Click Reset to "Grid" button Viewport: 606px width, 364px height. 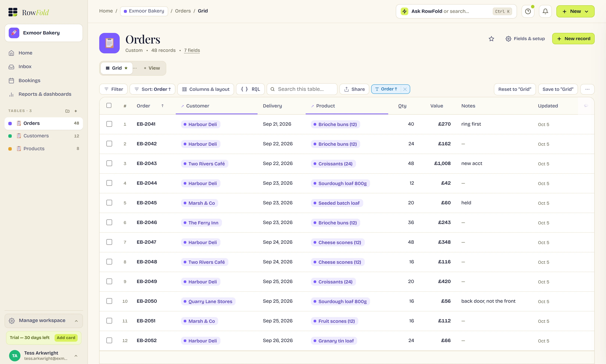[515, 89]
